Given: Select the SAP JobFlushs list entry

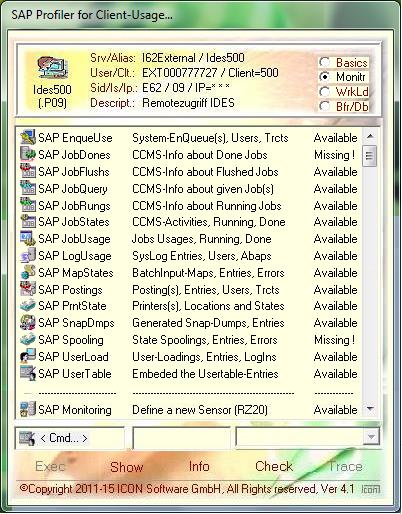Looking at the screenshot, I should (x=189, y=172).
